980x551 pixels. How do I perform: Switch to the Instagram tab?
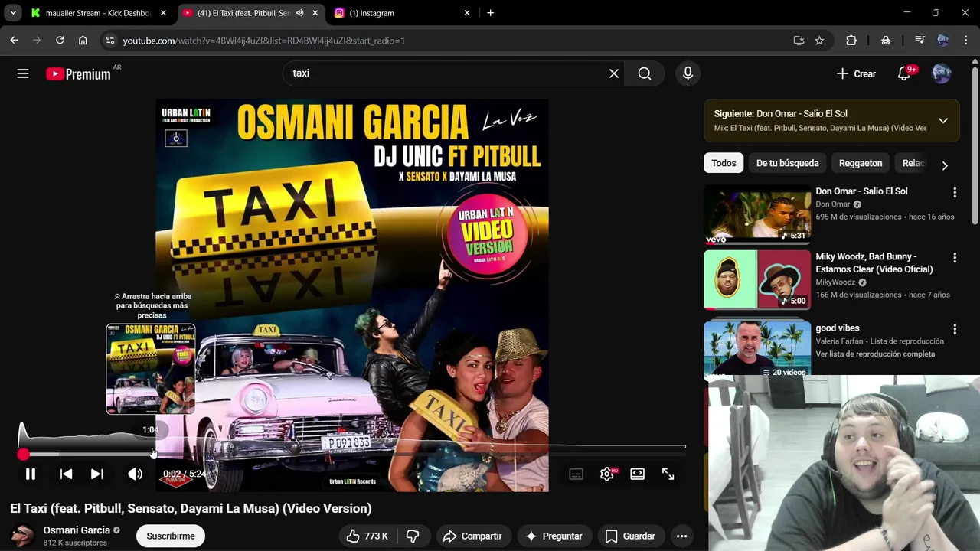click(402, 13)
